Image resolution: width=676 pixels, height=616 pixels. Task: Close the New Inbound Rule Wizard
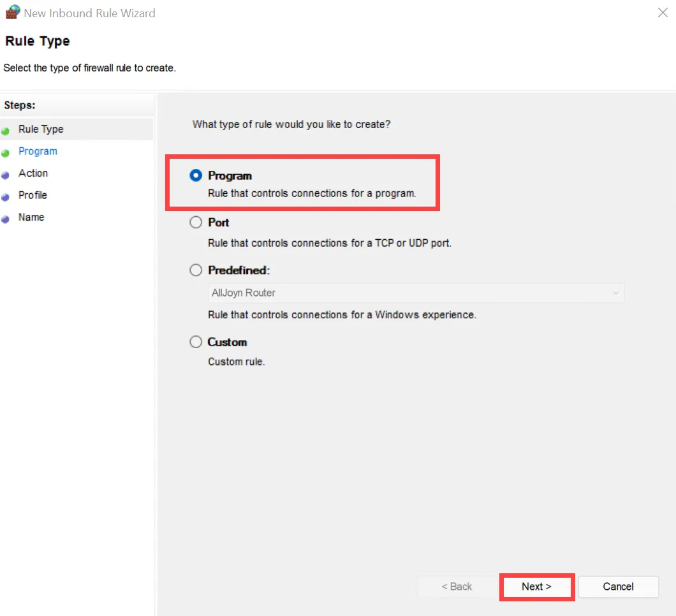(x=663, y=13)
